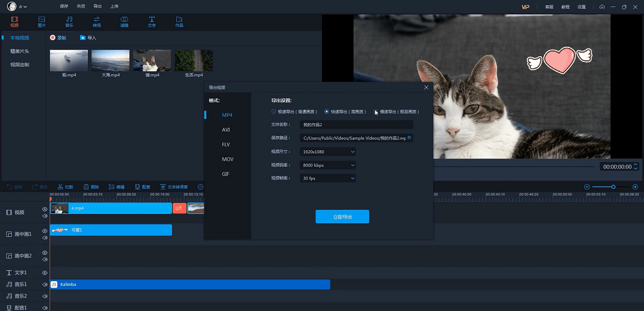
Task: Click the timeline zoom slider handle
Action: [x=613, y=186]
